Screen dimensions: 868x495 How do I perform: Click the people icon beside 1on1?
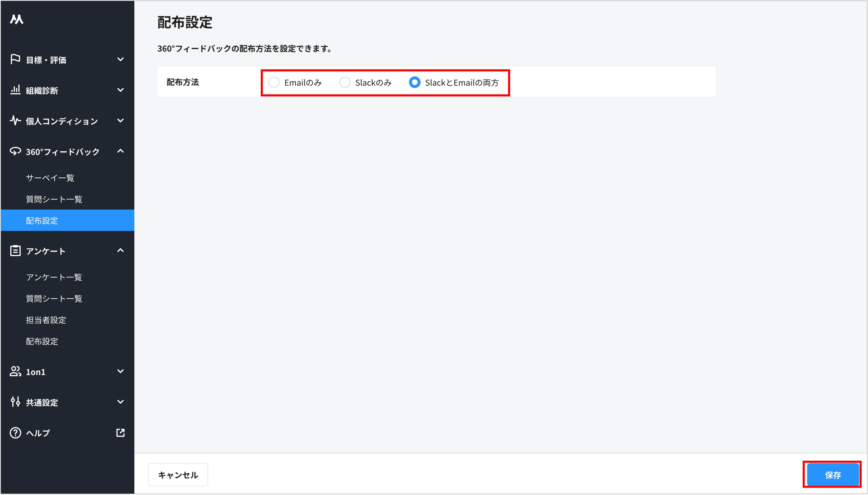tap(15, 371)
